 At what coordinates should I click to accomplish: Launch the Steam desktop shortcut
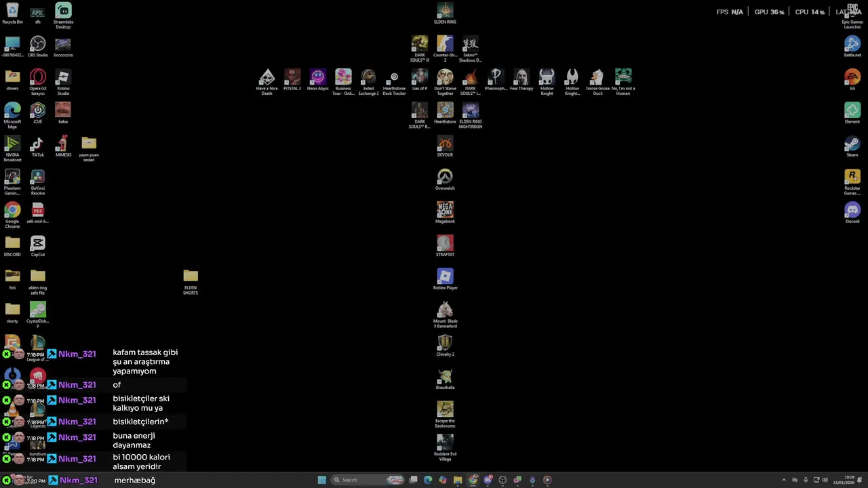point(852,146)
